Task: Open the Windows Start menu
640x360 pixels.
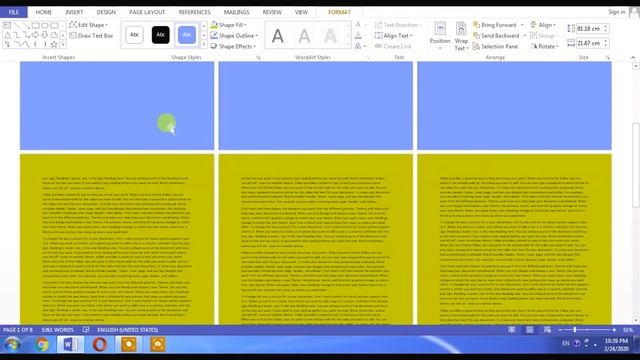Action: 12,345
